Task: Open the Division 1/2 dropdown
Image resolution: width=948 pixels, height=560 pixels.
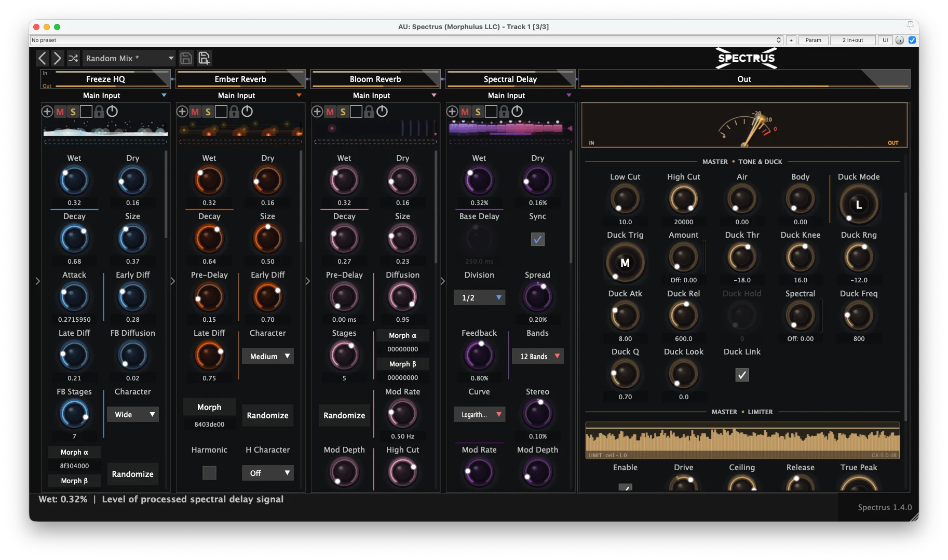Action: pyautogui.click(x=479, y=297)
